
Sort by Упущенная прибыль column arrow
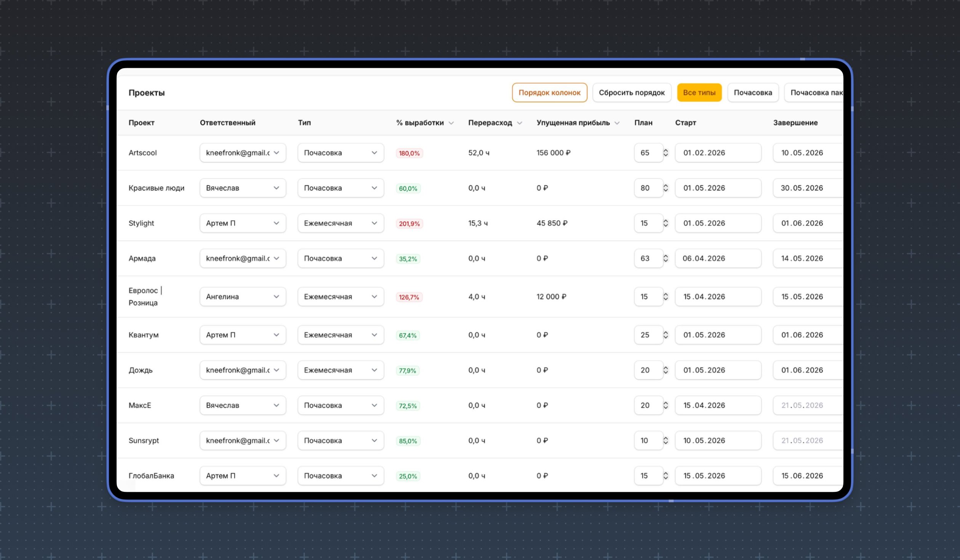pos(617,123)
